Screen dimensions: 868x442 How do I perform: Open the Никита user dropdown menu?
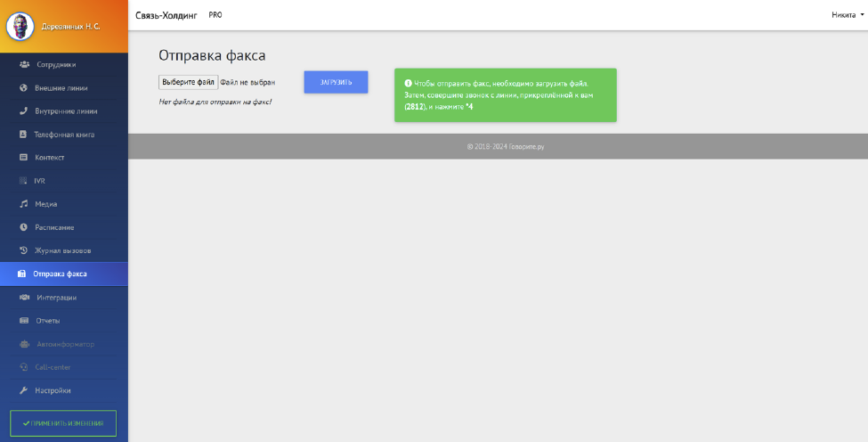(847, 15)
